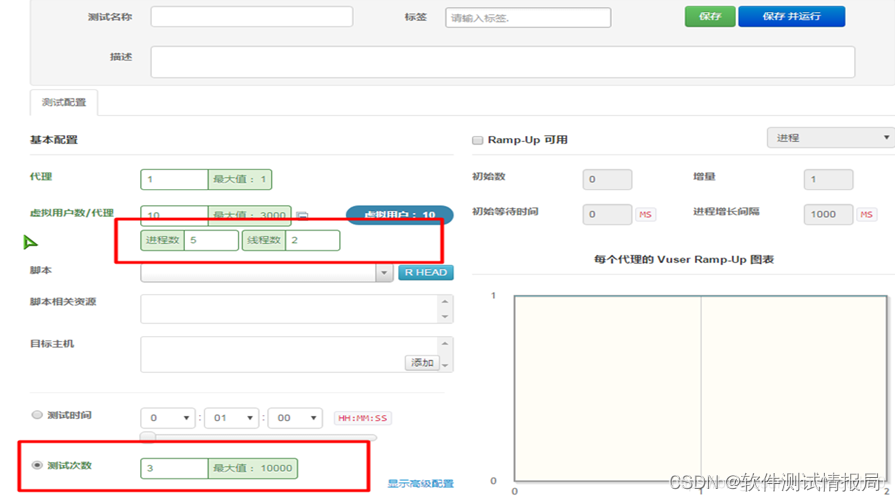Enable the Ramp-Up 可用 checkbox
This screenshot has width=895, height=501.
[478, 140]
